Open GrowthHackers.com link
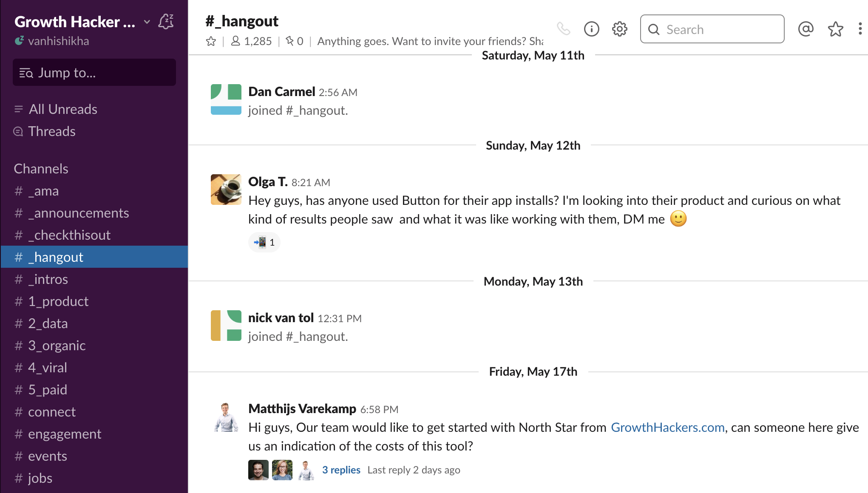This screenshot has height=493, width=868. pos(667,427)
